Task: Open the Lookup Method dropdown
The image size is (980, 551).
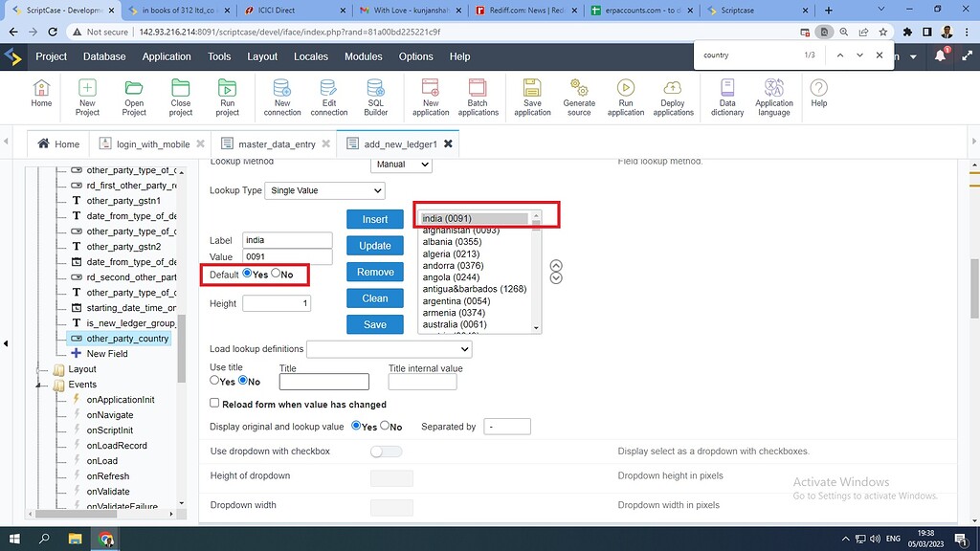Action: click(x=400, y=164)
